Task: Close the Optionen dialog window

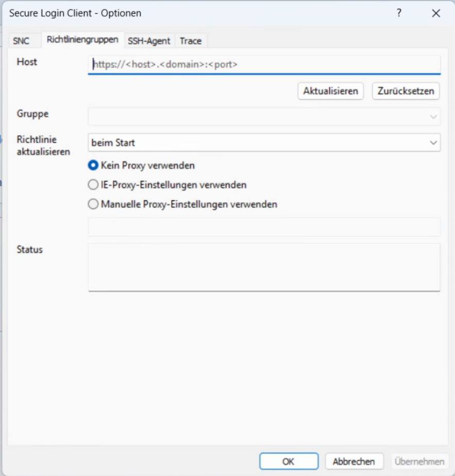Action: [436, 13]
